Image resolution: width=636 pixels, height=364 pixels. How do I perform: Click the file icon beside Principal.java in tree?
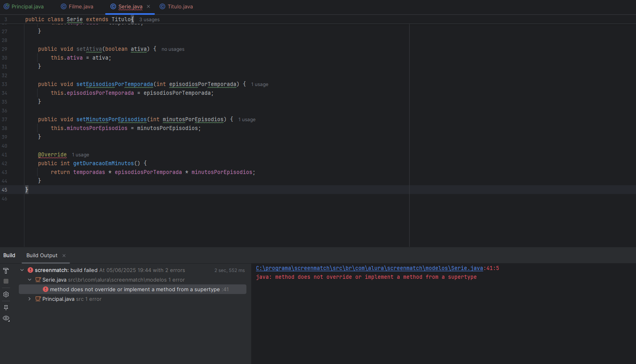[38, 299]
